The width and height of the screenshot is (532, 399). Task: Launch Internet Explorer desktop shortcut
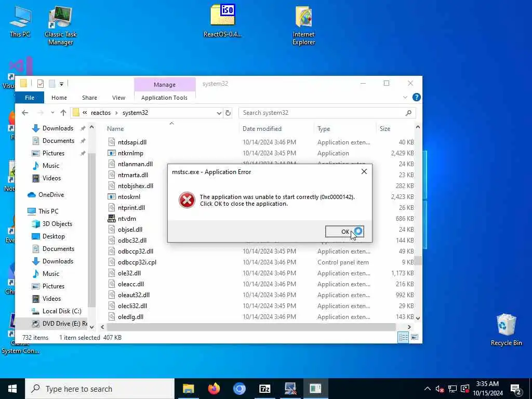coord(303,25)
